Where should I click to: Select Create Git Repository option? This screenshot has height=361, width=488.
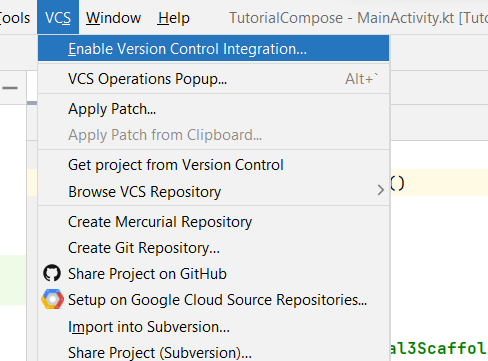[213, 248]
